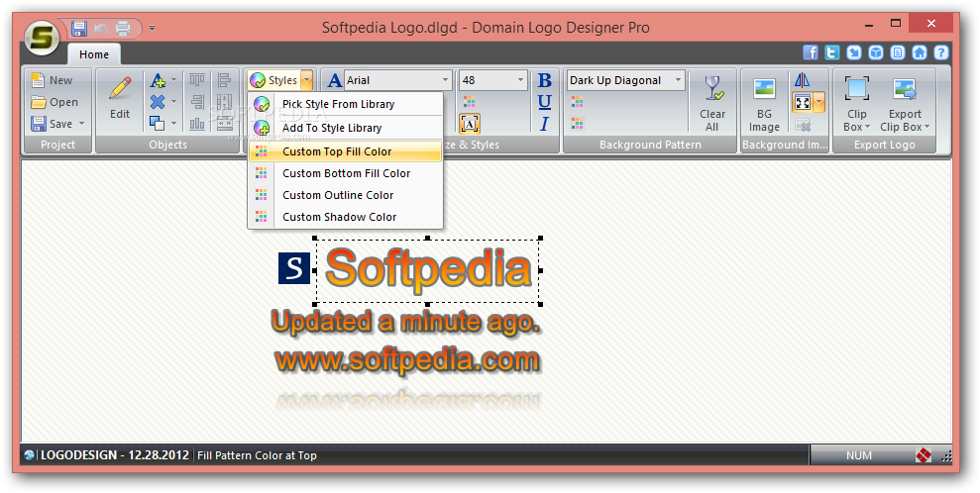Click the Save icon in quick access toolbar
The width and height of the screenshot is (980, 493).
78,28
